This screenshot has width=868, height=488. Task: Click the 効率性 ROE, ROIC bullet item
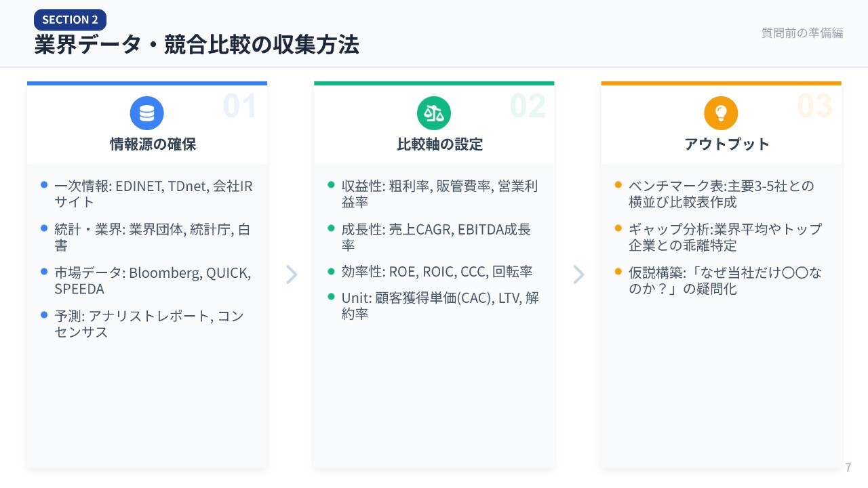[437, 272]
